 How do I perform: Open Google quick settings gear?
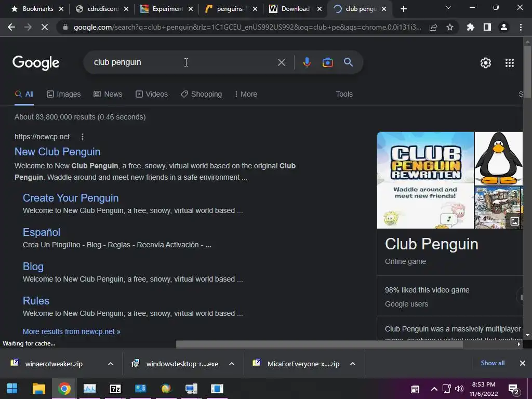coord(486,63)
